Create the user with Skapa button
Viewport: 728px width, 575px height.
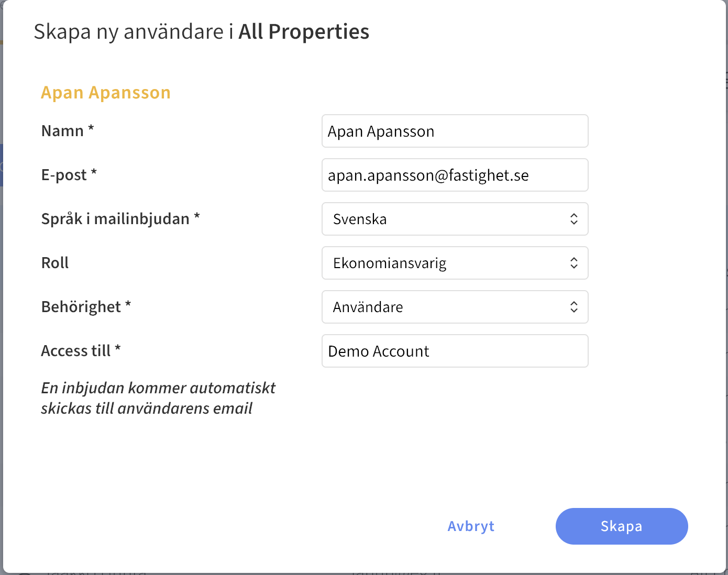click(622, 526)
